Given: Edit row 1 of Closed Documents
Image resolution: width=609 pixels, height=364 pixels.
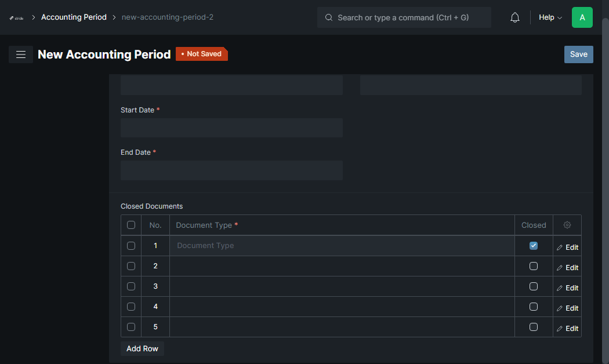Looking at the screenshot, I should click(x=567, y=247).
